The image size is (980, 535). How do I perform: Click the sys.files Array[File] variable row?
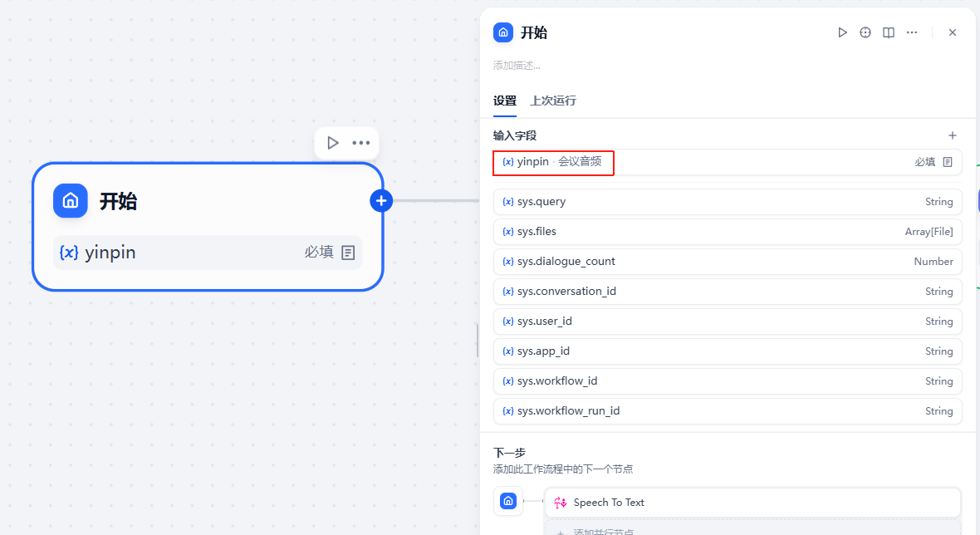click(727, 232)
